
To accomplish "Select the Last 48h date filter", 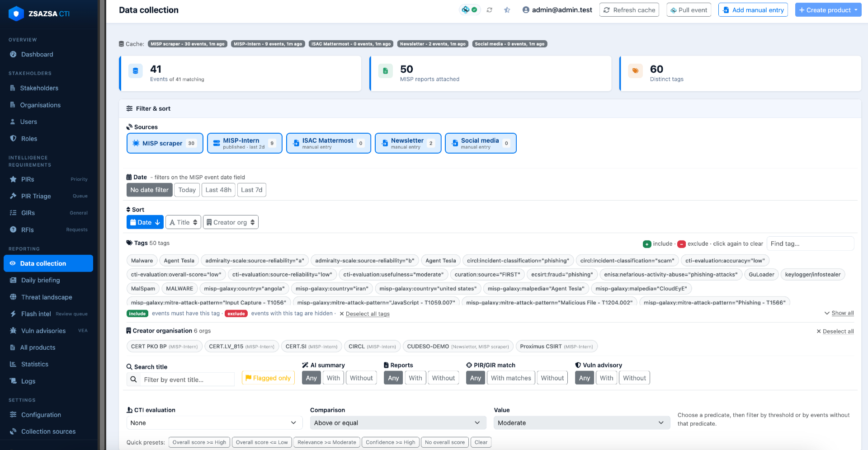I will click(x=218, y=190).
